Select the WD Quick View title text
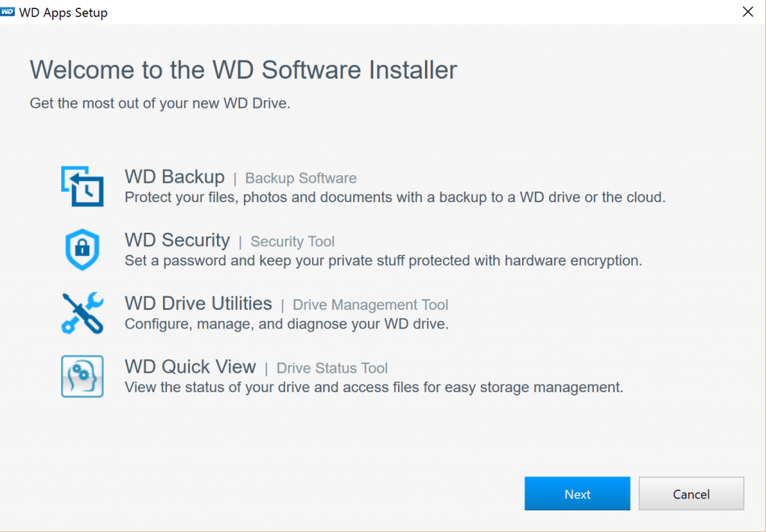766x532 pixels. click(190, 367)
